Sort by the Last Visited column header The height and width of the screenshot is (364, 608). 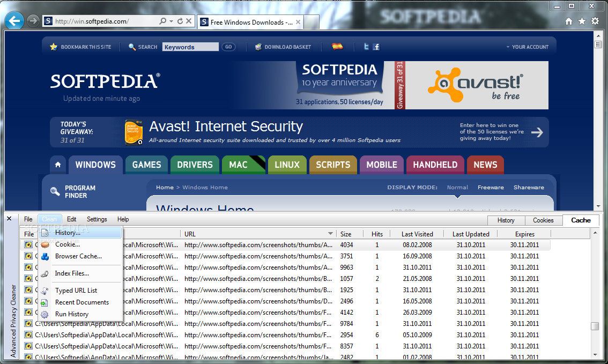coord(417,234)
